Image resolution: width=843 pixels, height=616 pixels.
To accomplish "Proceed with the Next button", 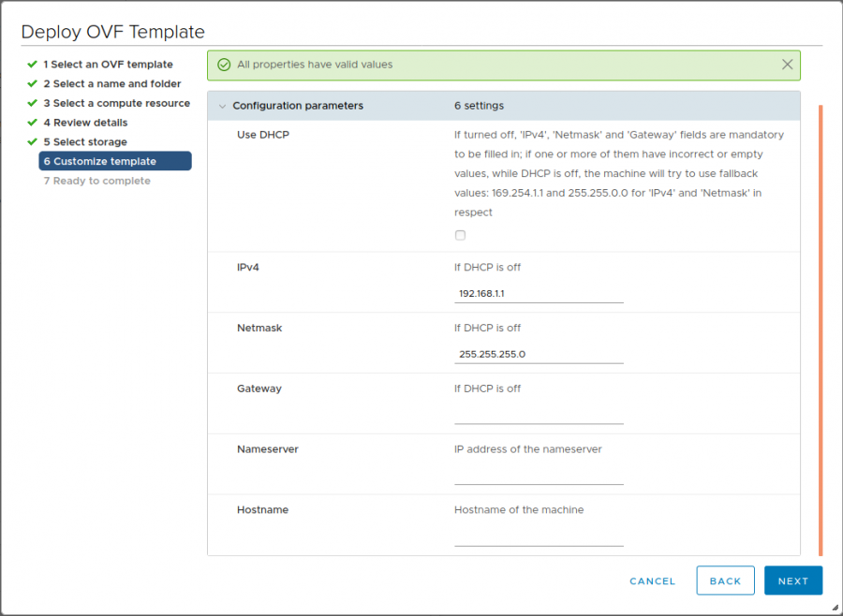I will tap(792, 580).
